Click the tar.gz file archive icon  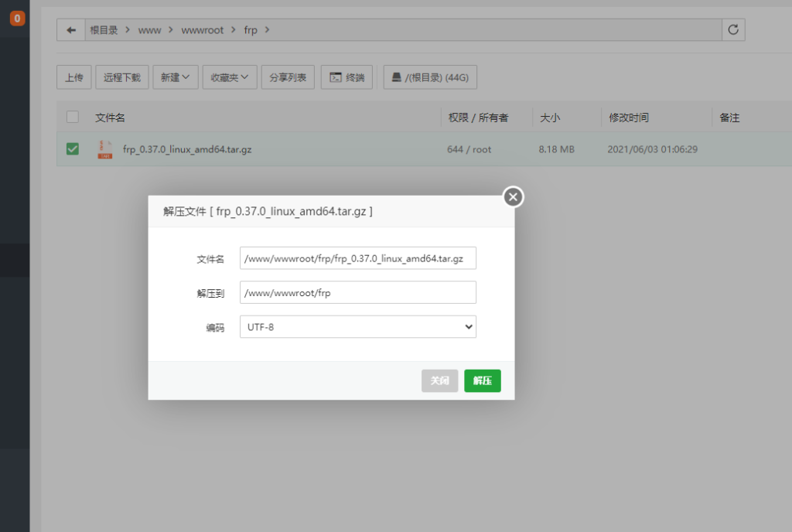point(104,149)
